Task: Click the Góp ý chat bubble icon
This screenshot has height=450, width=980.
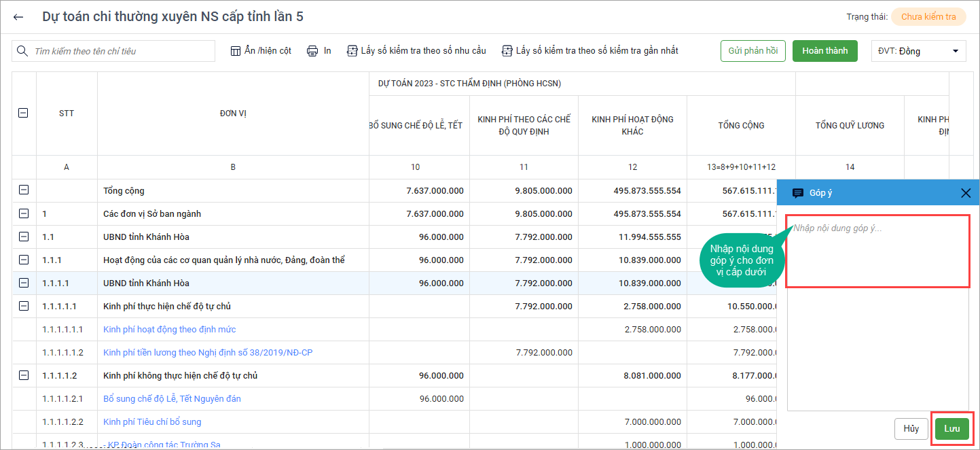Action: click(x=798, y=193)
